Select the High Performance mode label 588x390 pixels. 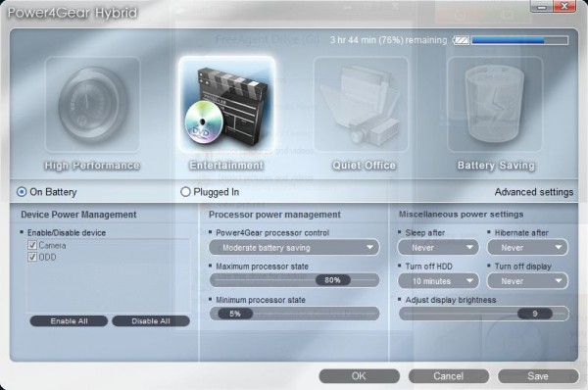tap(92, 166)
